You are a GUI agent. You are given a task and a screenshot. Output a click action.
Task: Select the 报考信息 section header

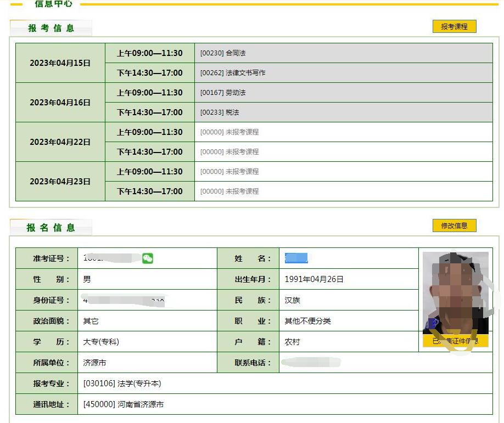click(x=51, y=29)
